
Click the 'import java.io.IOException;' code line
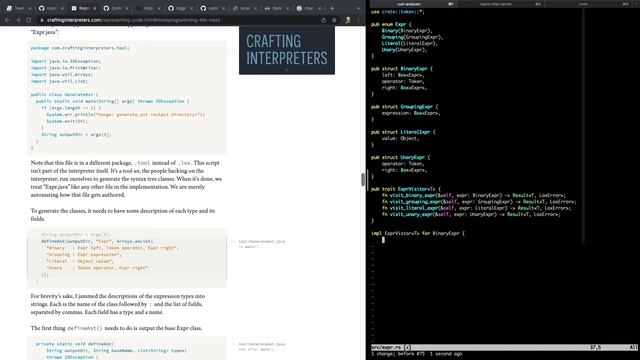[66, 61]
